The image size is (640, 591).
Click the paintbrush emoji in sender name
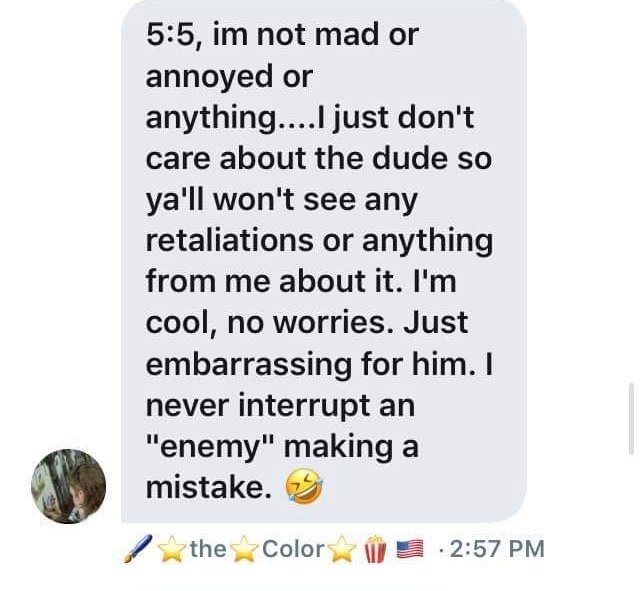point(138,549)
